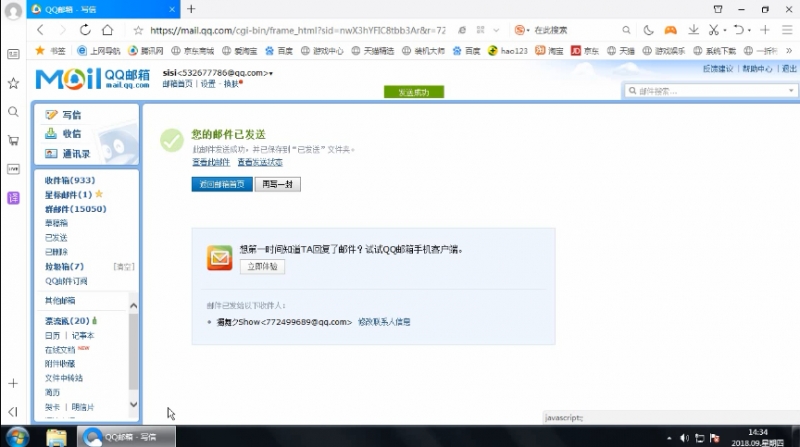Viewport: 800px width, 447px height.
Task: Click the 返回邮箱首页 button
Action: [222, 184]
